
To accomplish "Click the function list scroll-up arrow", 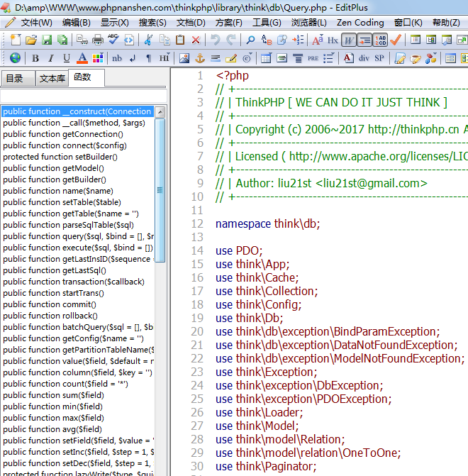I will (x=160, y=111).
